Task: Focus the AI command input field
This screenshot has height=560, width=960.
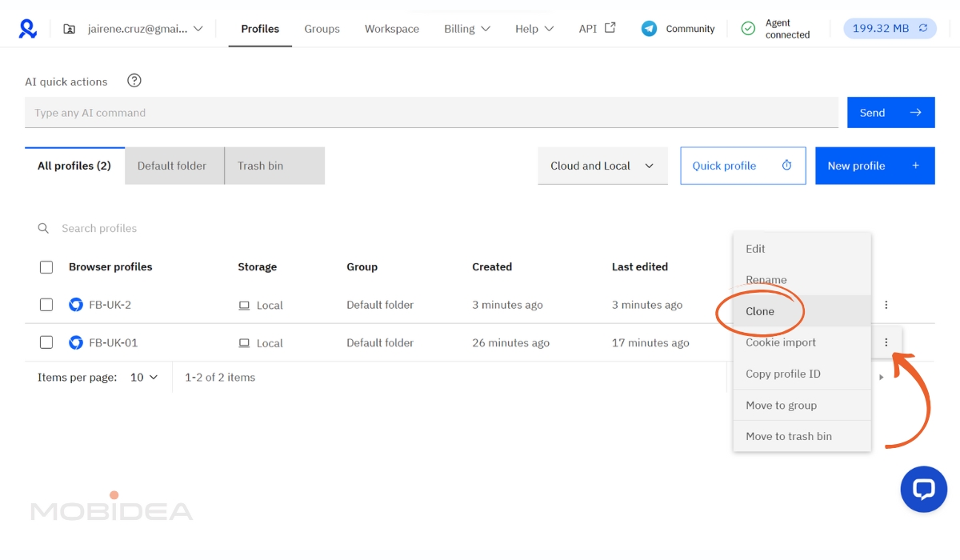Action: pyautogui.click(x=430, y=113)
